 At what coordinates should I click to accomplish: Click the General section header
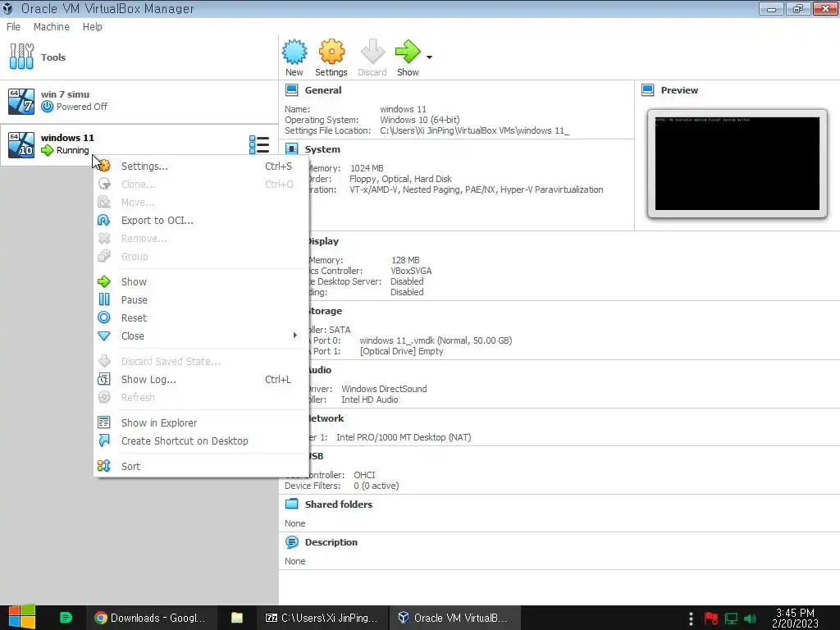(x=323, y=90)
